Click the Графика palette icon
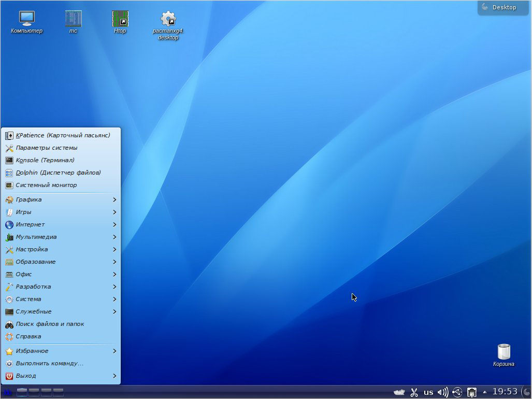The width and height of the screenshot is (532, 399). pyautogui.click(x=9, y=200)
